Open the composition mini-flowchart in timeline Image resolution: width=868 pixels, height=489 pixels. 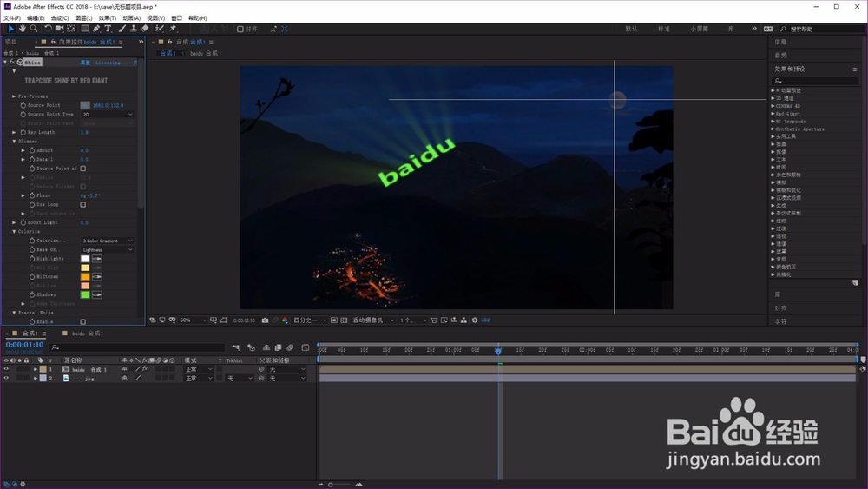click(236, 347)
